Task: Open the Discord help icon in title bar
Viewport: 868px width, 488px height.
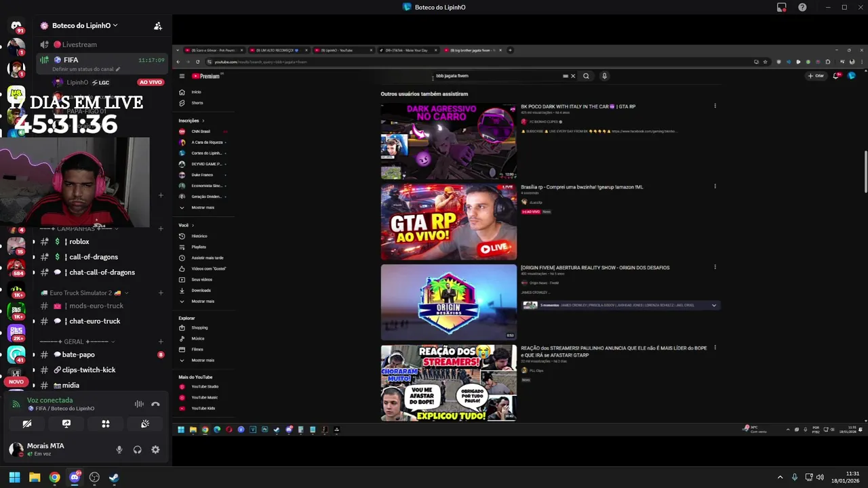Action: coord(802,7)
